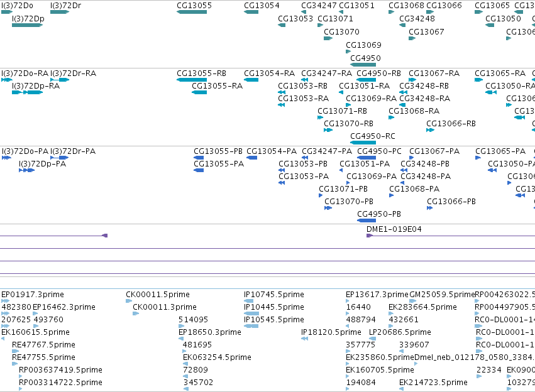Click the l(3)72Do gene label

click(17, 6)
